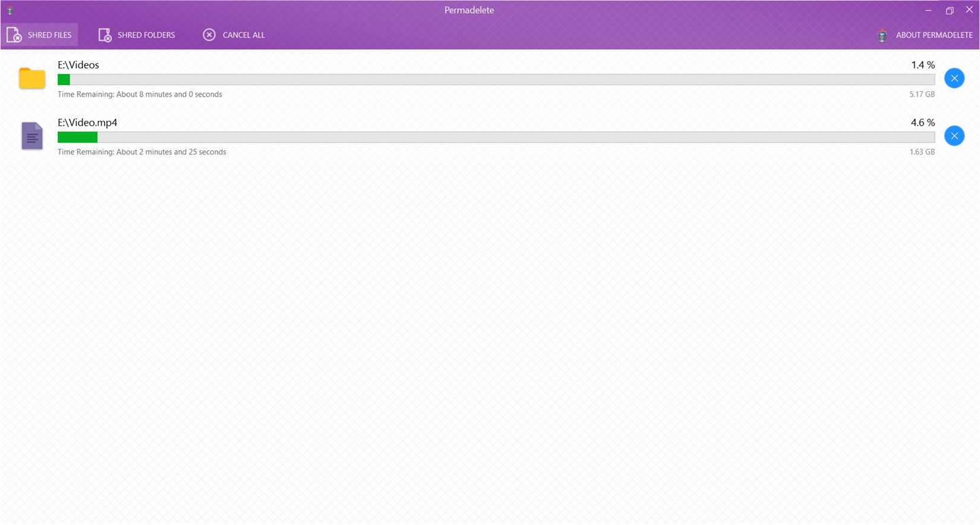Open About Permadelete
Screen dimensions: 980x525
point(925,35)
